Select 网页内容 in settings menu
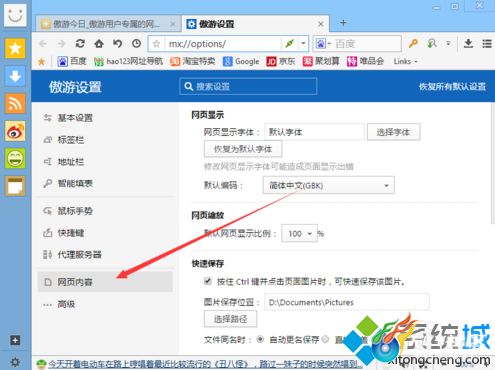This screenshot has width=495, height=370. click(x=105, y=282)
